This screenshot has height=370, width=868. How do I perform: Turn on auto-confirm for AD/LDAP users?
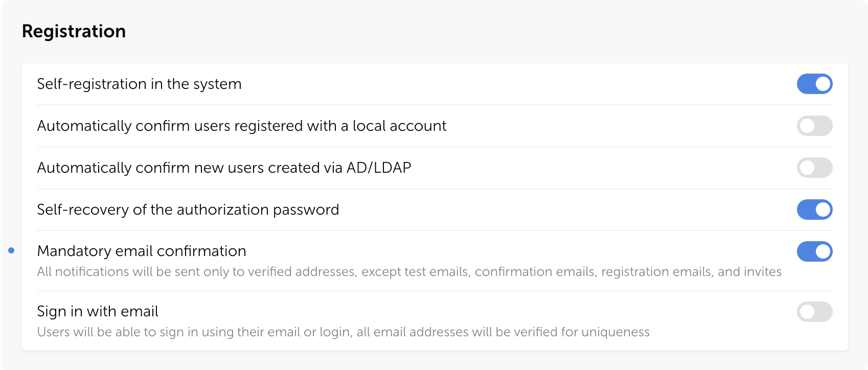click(x=814, y=168)
